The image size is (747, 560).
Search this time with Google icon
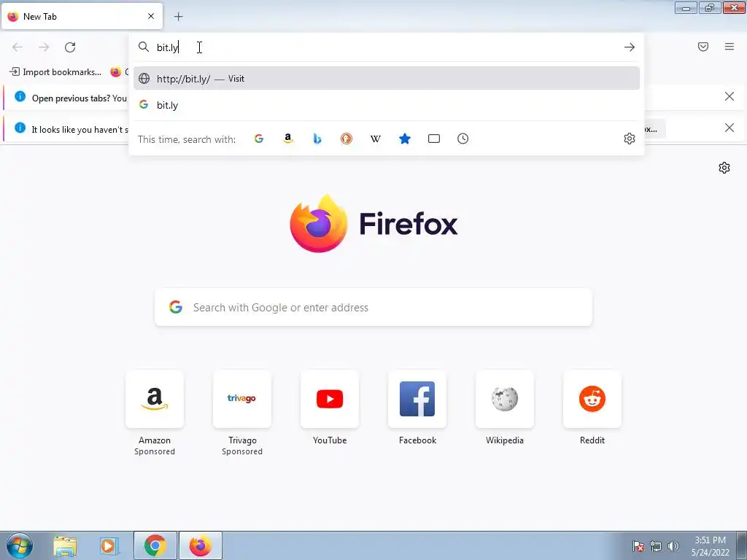(x=259, y=139)
